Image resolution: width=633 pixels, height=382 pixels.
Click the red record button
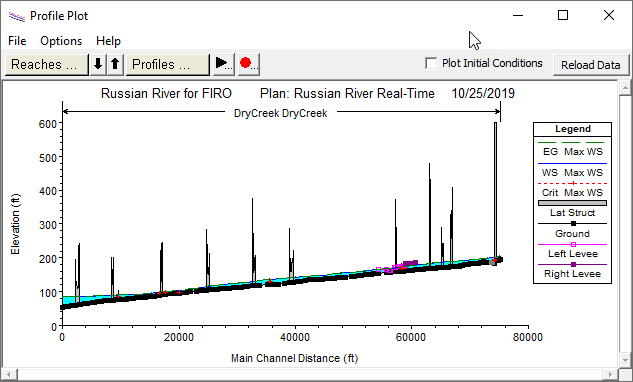pos(248,64)
